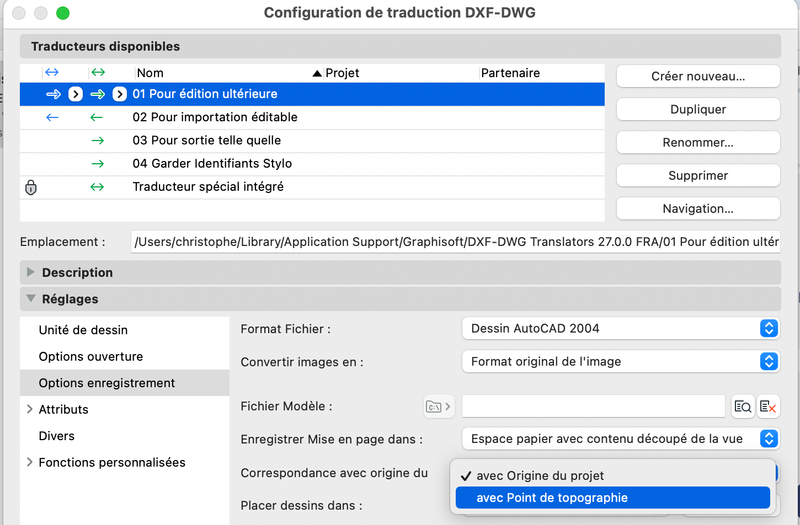
Task: Click the Fichier Modèle text field
Action: pyautogui.click(x=593, y=407)
